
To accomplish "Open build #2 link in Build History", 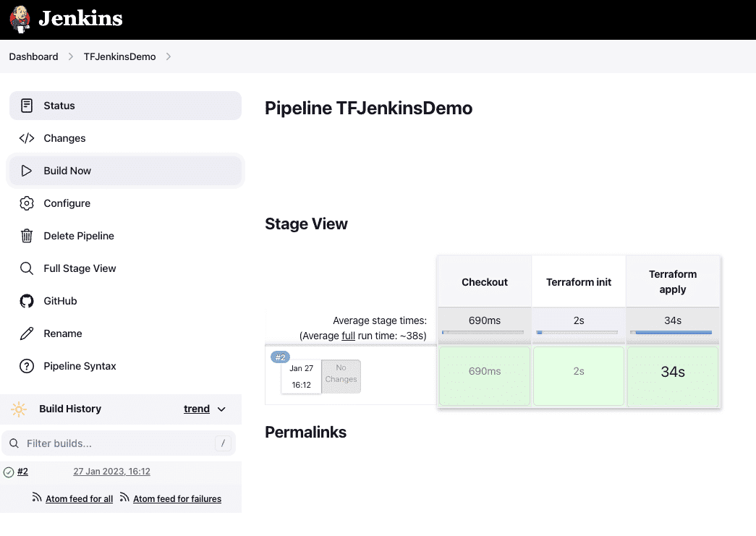I will coord(22,472).
